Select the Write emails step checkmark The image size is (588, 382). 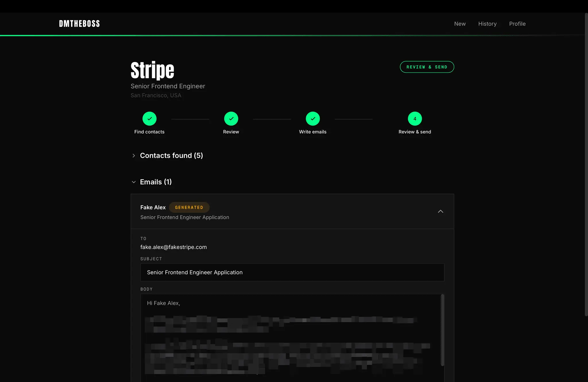pos(313,119)
